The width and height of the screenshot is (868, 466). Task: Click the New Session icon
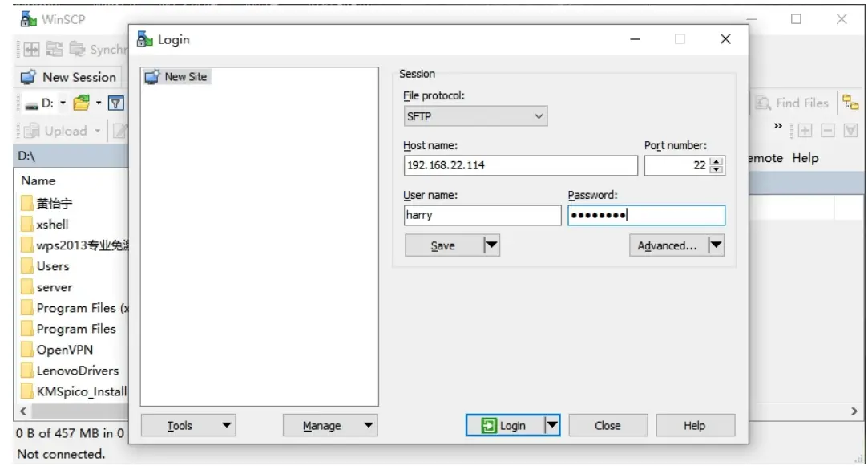pos(27,77)
